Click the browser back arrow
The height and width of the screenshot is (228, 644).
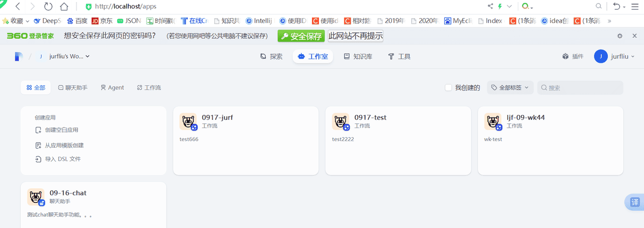18,7
